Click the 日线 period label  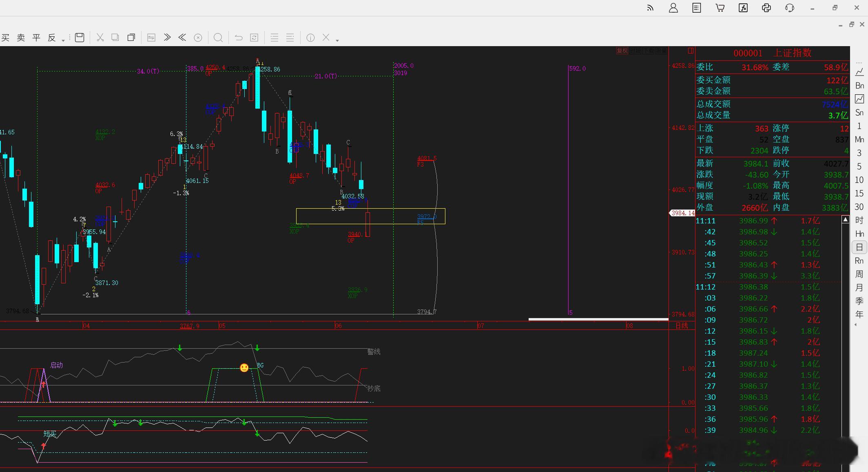682,325
